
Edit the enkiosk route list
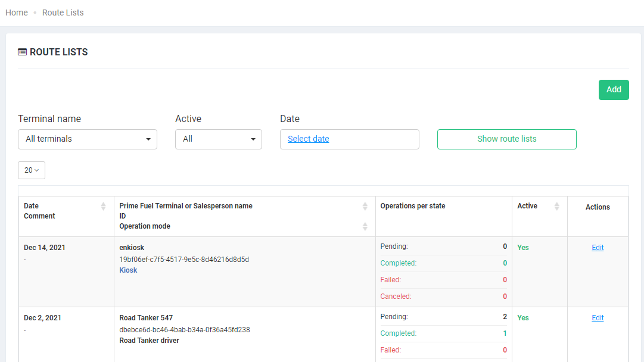click(x=598, y=248)
